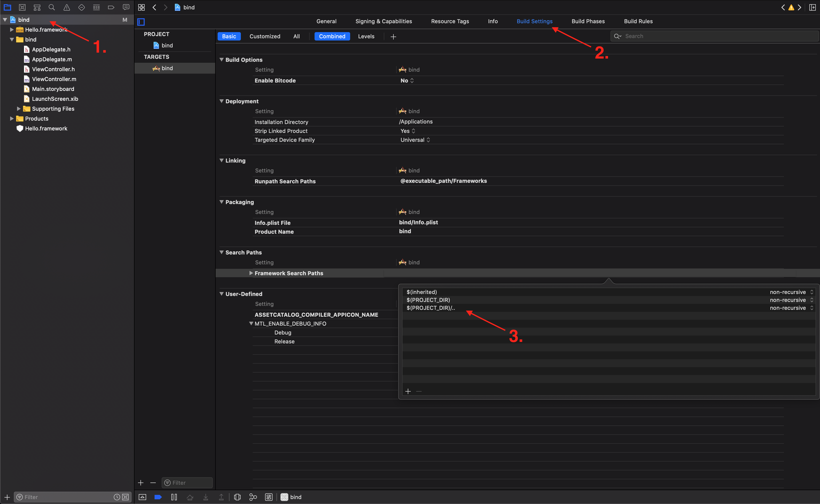
Task: Click the Levels view button
Action: 366,36
